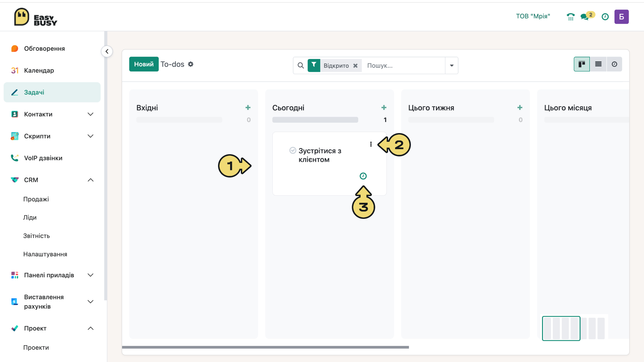
Task: Open activities clock icon in header
Action: click(605, 17)
